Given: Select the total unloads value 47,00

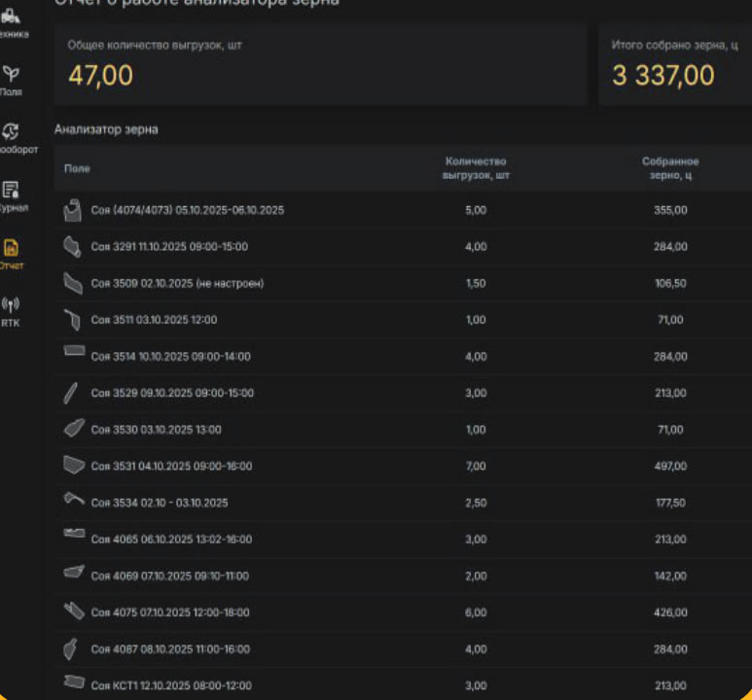Looking at the screenshot, I should 101,76.
